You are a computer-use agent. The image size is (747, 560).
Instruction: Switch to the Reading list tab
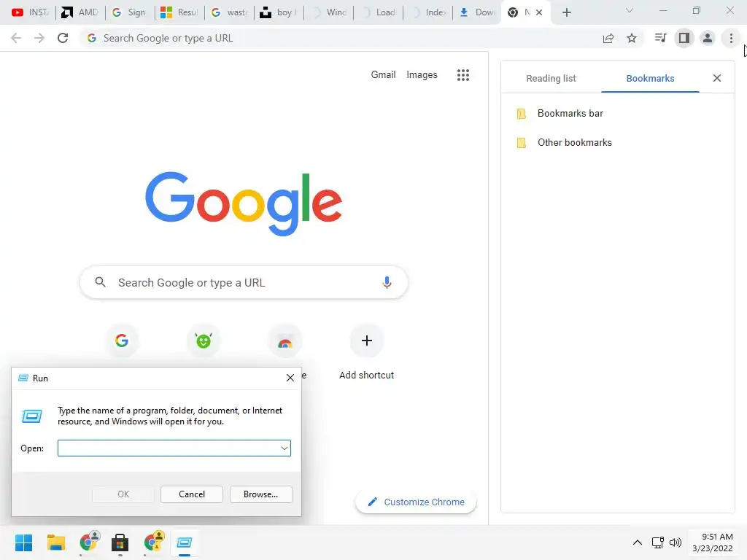pyautogui.click(x=551, y=79)
